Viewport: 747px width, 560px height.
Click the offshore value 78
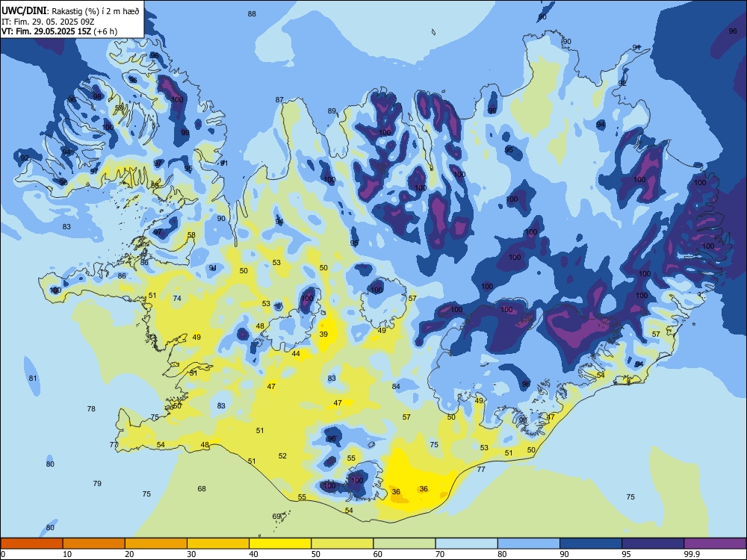[91, 409]
